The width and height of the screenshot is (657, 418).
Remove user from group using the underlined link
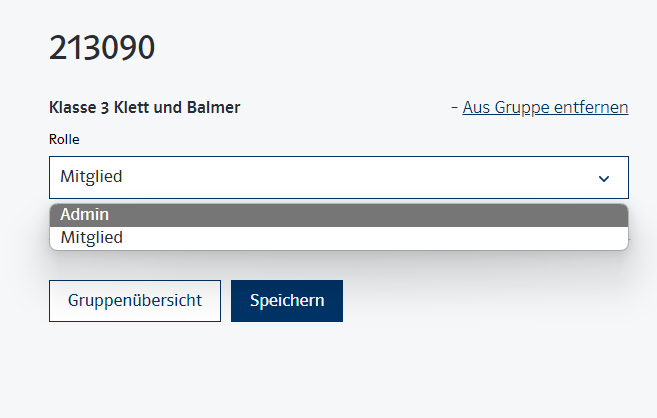click(545, 107)
